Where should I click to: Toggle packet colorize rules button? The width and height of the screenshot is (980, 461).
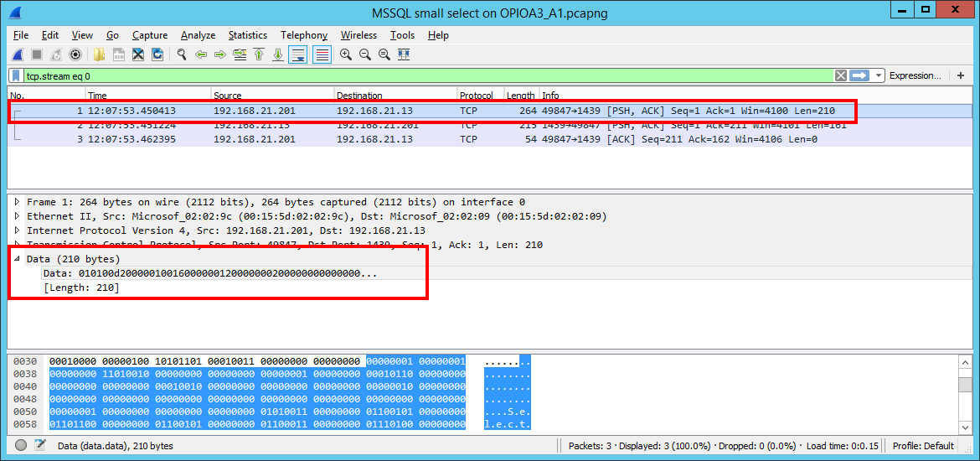(322, 54)
